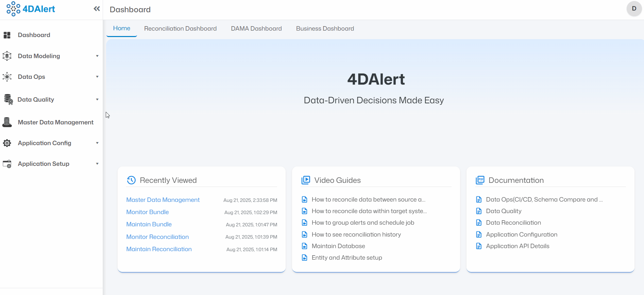
Task: Collapse the sidebar with double-chevron icon
Action: (x=97, y=9)
